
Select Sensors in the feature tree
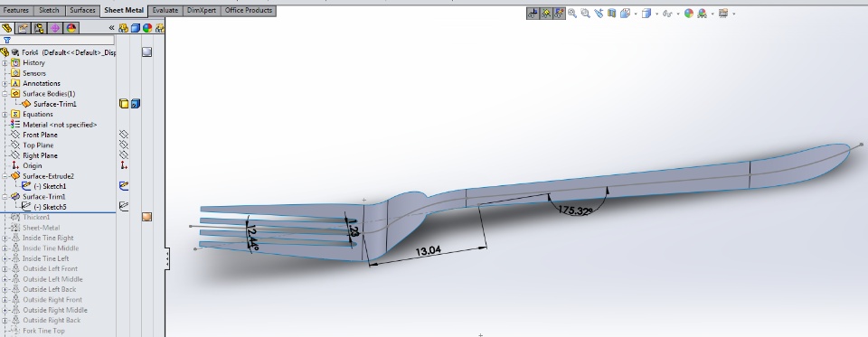[34, 73]
